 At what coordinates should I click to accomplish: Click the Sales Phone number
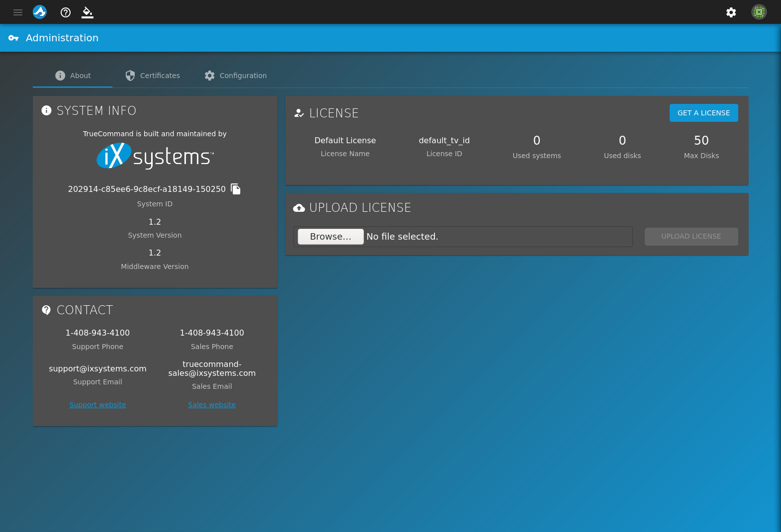click(212, 333)
